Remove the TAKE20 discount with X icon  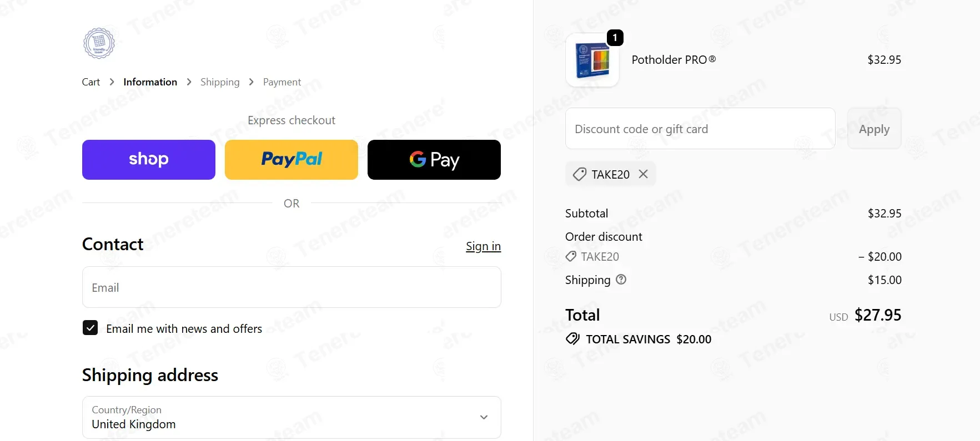pyautogui.click(x=643, y=174)
